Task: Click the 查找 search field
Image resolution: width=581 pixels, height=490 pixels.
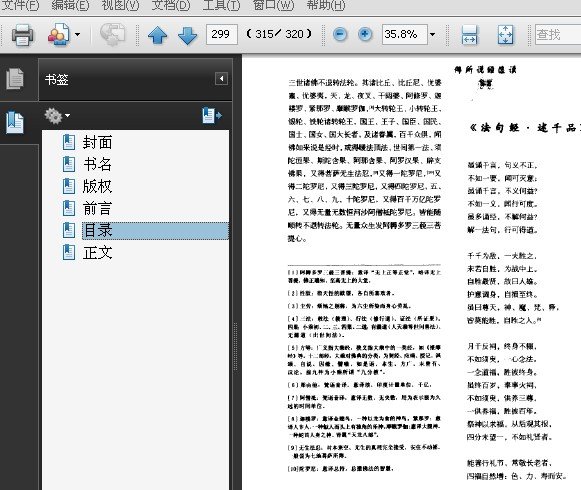Action: (558, 34)
